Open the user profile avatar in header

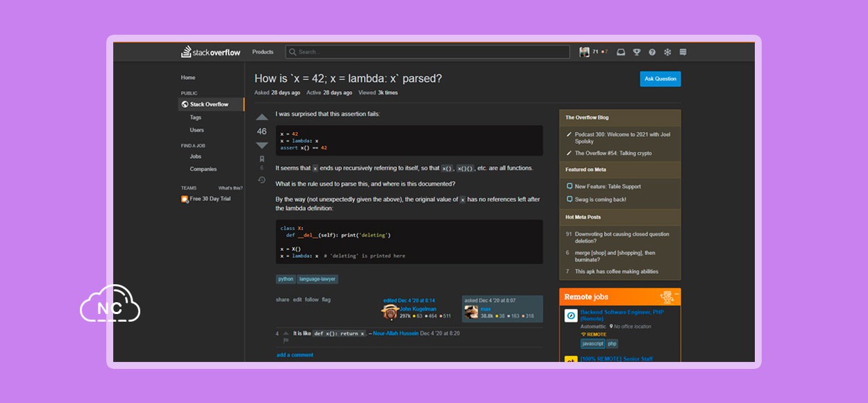[584, 52]
